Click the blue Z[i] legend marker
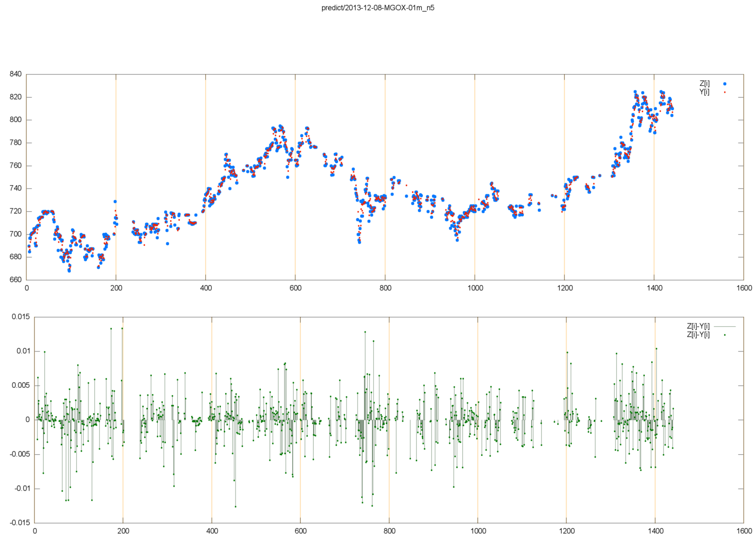The height and width of the screenshot is (540, 756). tap(725, 84)
